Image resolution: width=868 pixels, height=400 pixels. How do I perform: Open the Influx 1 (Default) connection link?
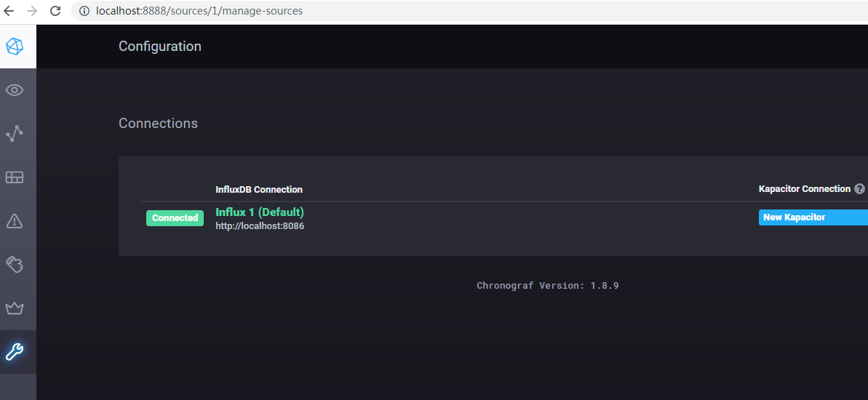[x=260, y=212]
